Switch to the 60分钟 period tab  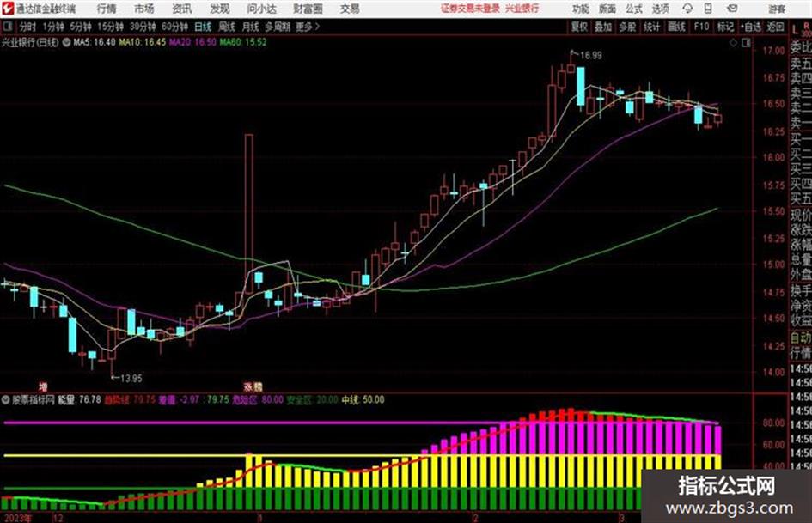coord(174,27)
